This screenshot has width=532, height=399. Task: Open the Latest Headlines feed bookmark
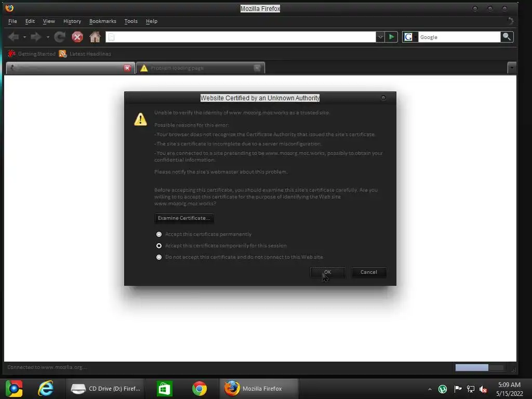pos(85,54)
